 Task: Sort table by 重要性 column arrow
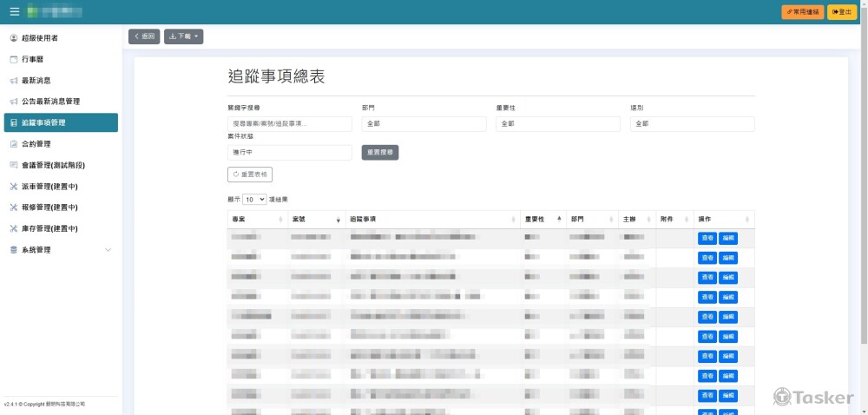tap(559, 219)
